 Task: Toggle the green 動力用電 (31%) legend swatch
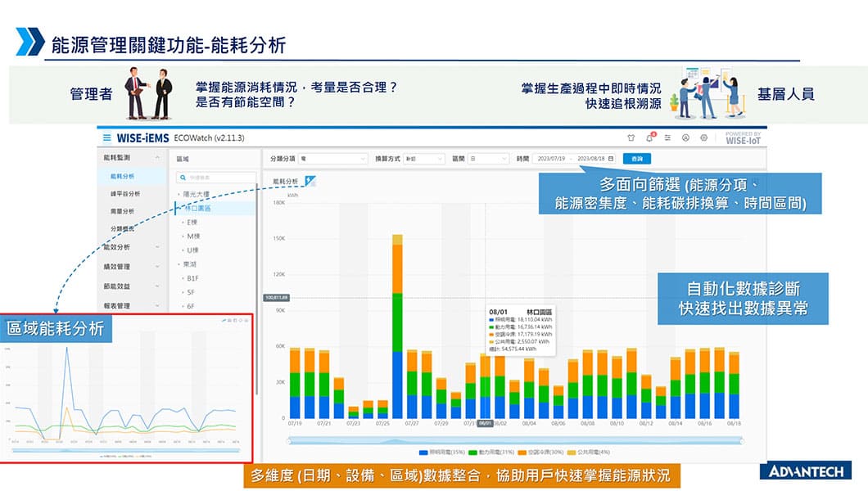(x=472, y=453)
